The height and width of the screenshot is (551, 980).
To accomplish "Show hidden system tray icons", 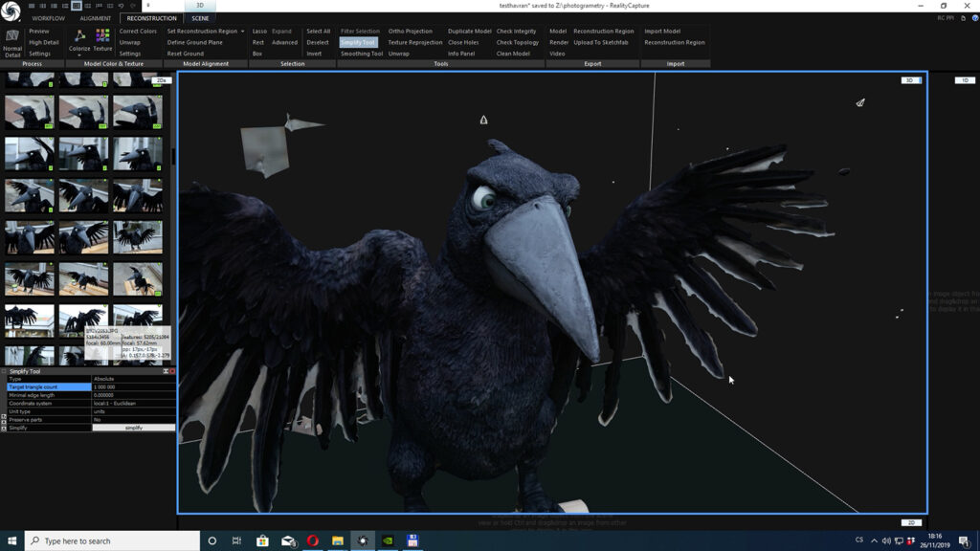I will 874,541.
